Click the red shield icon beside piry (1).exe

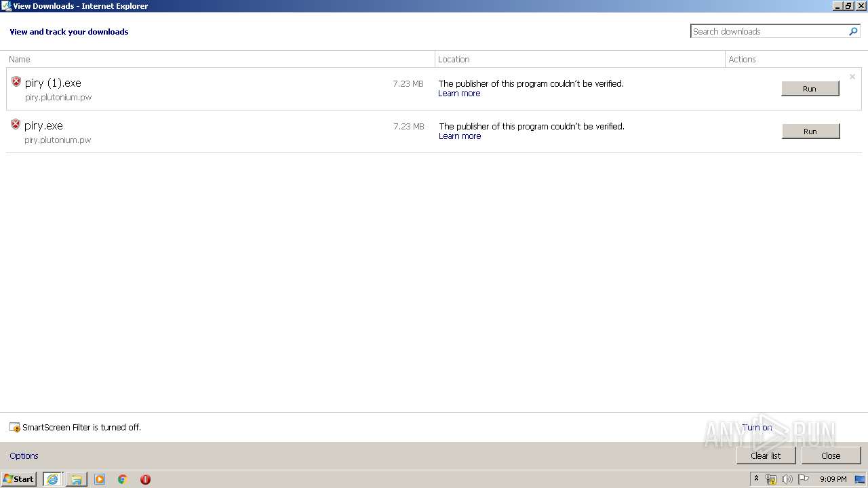(16, 81)
